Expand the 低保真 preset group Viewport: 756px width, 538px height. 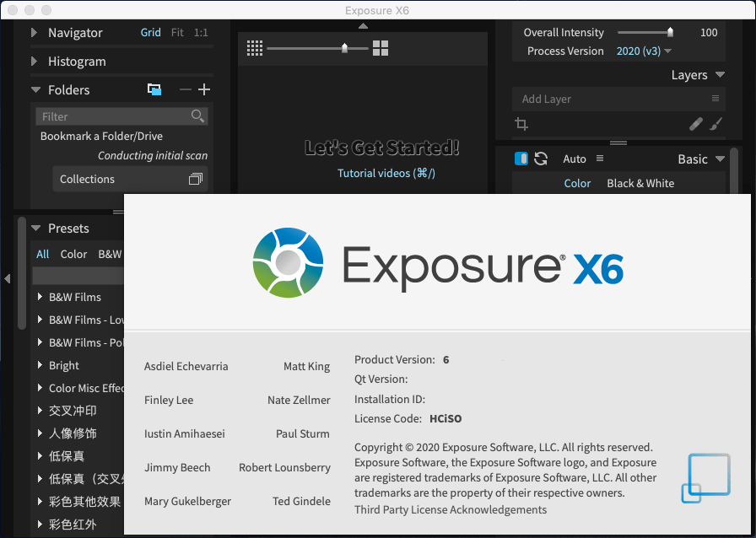40,455
